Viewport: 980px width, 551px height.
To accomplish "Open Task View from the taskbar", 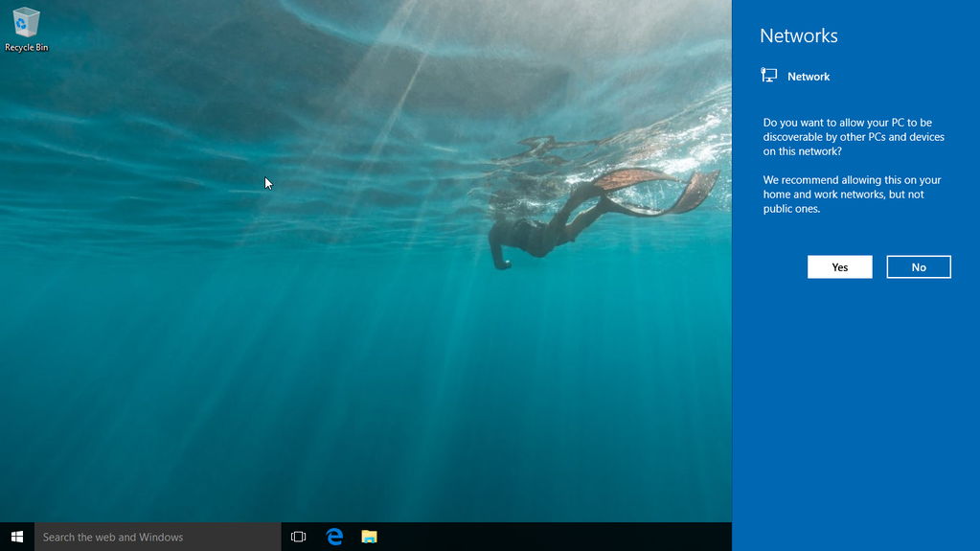I will coord(298,537).
